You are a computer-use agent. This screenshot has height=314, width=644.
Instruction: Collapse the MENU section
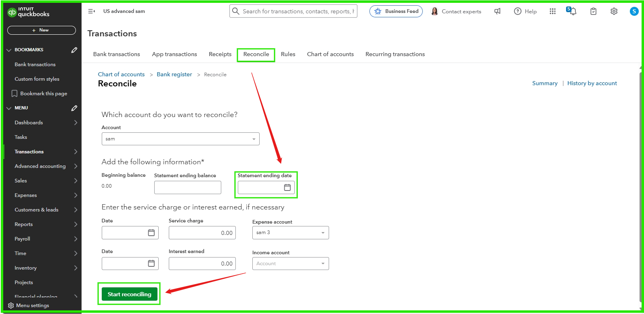pos(9,108)
